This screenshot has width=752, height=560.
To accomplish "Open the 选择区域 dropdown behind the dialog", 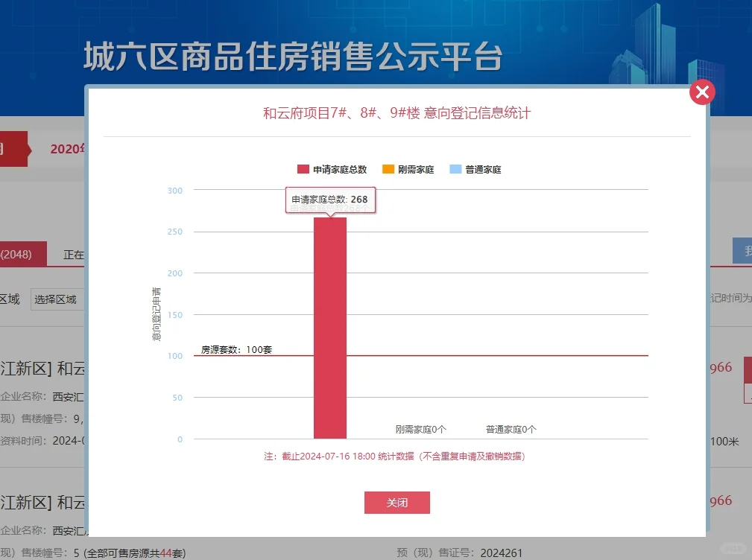I will [x=57, y=299].
